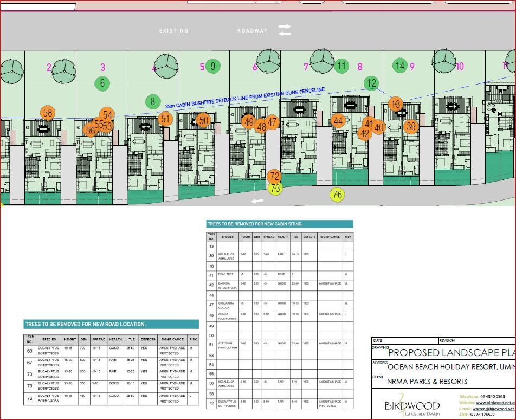Image resolution: width=516 pixels, height=420 pixels.
Task: Click yellow tree marker 73
Action: [x=275, y=188]
